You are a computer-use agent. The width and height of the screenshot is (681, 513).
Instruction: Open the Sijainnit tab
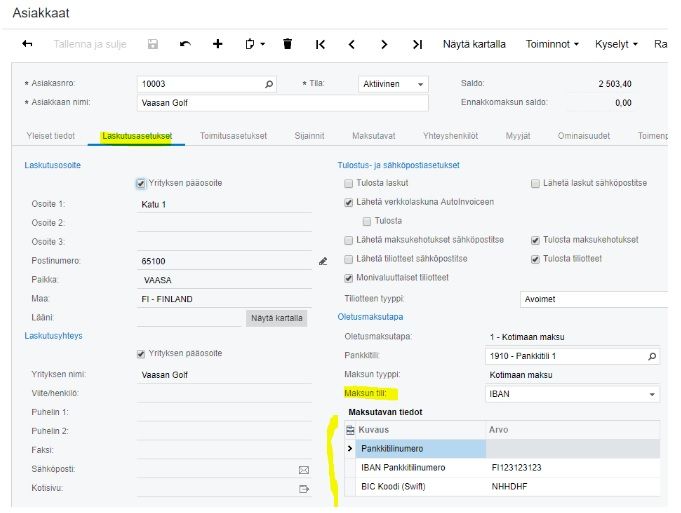309,136
